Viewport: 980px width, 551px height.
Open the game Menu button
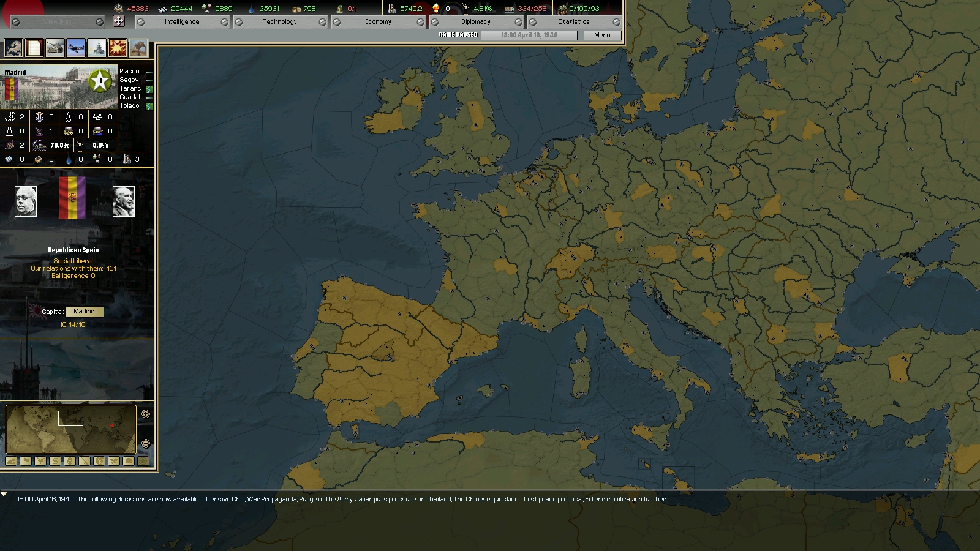point(601,35)
